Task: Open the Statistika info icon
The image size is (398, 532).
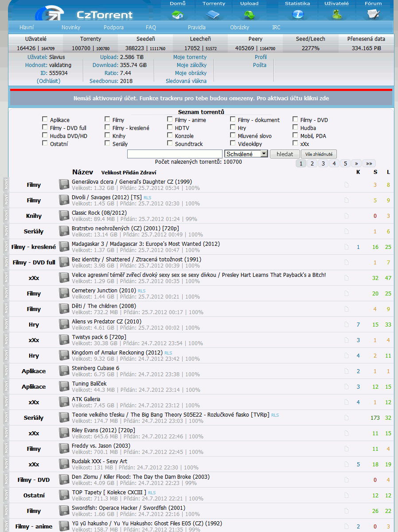Action: tap(297, 14)
